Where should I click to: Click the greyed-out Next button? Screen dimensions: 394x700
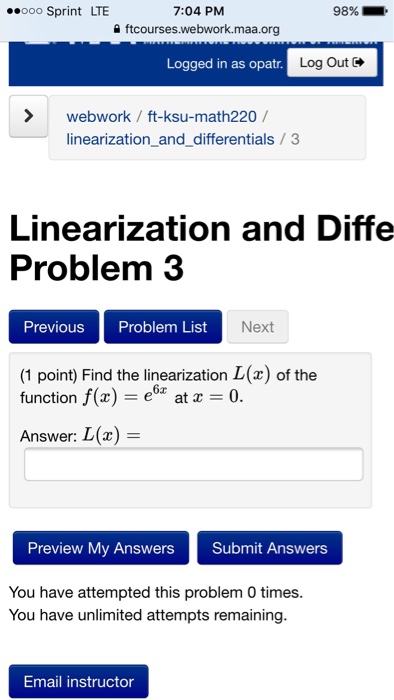257,327
